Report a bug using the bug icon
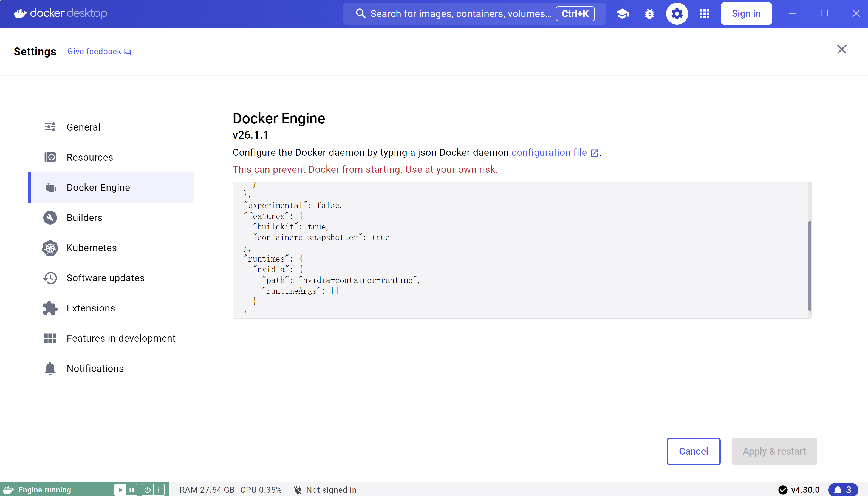 tap(649, 14)
